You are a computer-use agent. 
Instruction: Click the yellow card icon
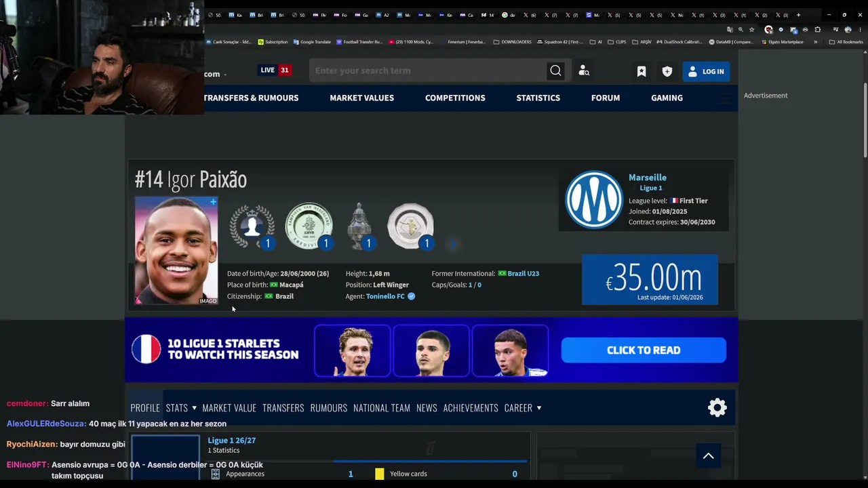pyautogui.click(x=380, y=474)
